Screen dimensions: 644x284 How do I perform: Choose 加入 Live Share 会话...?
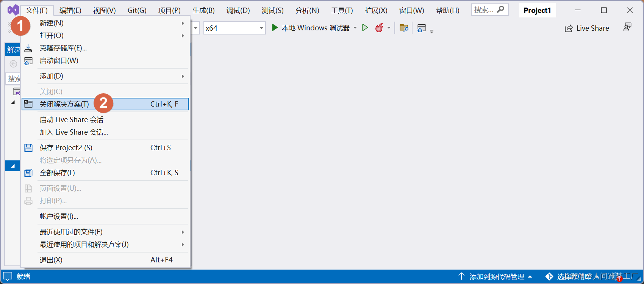pyautogui.click(x=105, y=132)
